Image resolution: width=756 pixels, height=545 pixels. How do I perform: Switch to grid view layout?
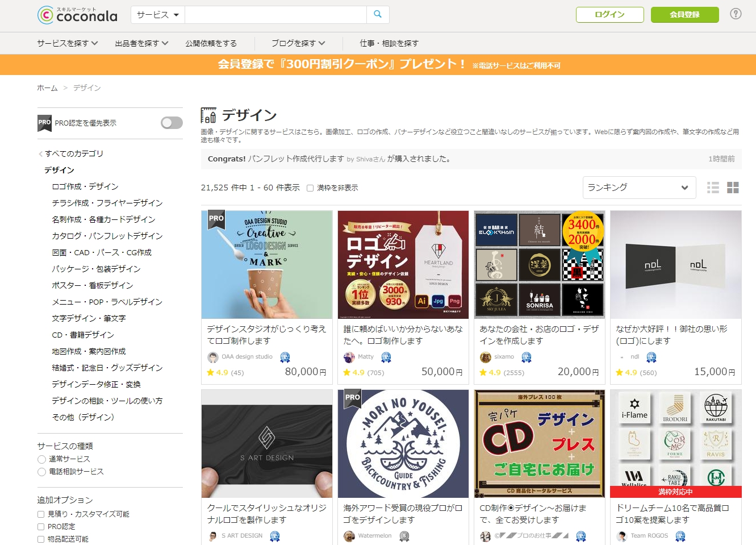tap(733, 188)
